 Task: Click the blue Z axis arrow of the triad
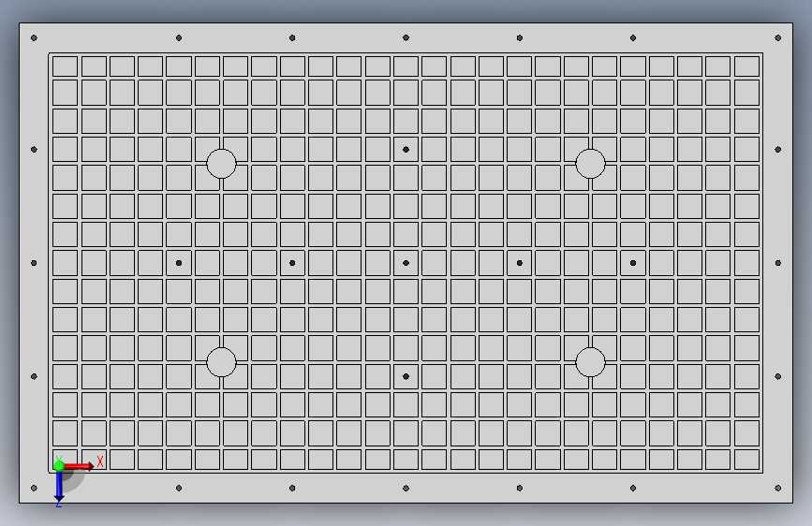pyautogui.click(x=59, y=486)
